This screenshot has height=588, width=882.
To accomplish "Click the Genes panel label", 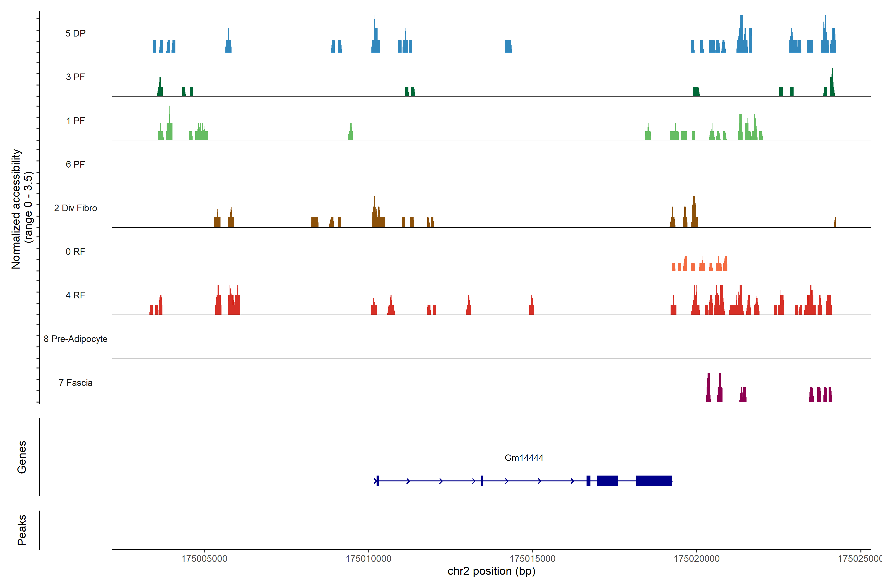I will [22, 457].
